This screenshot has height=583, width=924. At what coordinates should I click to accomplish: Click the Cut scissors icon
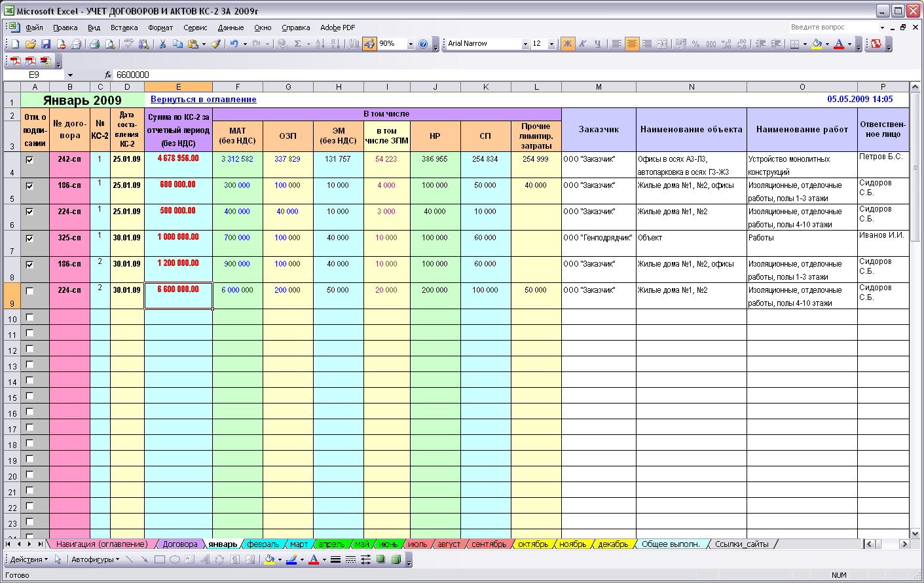162,44
